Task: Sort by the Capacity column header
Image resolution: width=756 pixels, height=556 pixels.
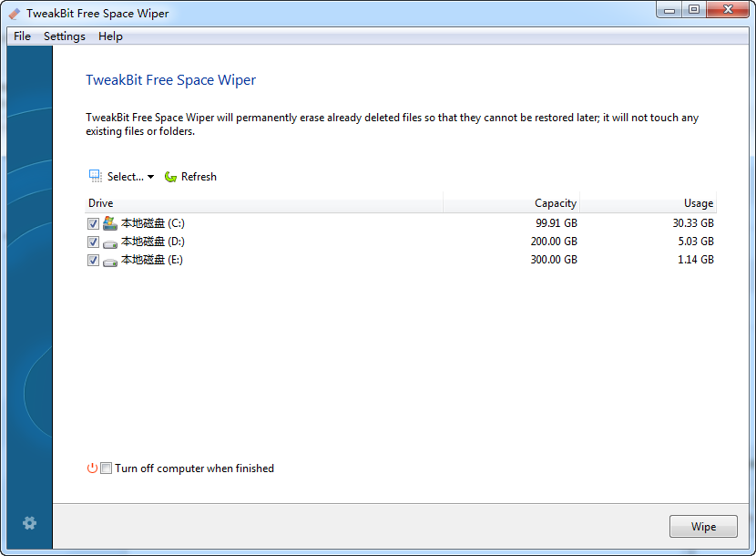Action: pos(511,203)
